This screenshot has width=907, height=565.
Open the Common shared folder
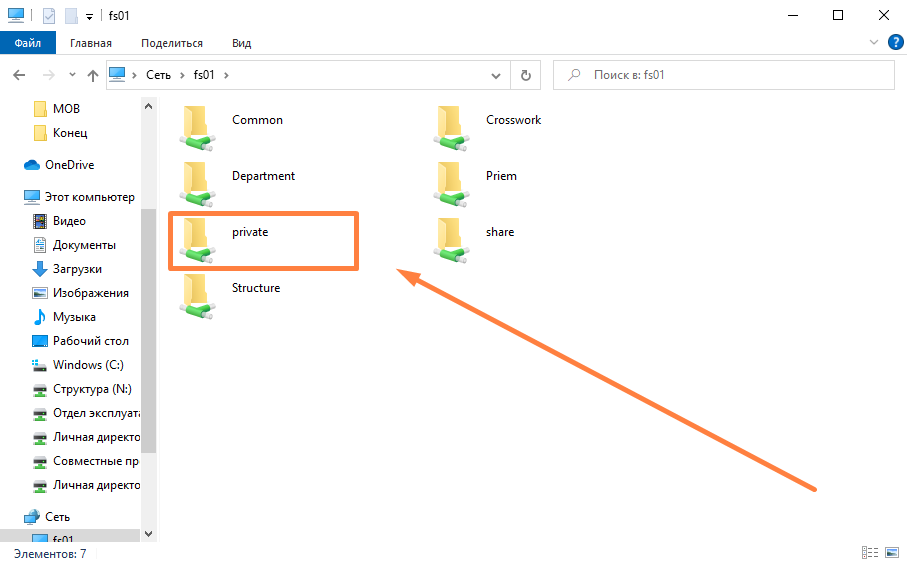click(x=257, y=120)
